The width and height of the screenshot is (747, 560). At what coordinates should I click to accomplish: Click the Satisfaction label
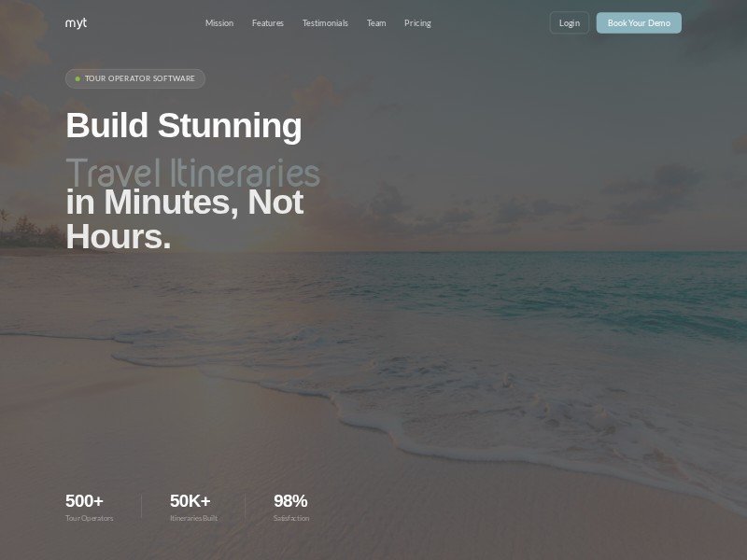point(291,518)
